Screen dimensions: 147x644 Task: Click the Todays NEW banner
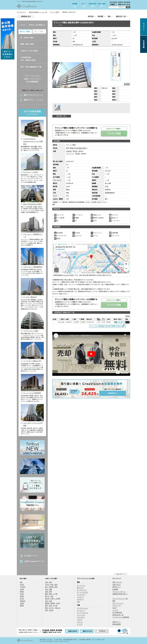point(32,448)
